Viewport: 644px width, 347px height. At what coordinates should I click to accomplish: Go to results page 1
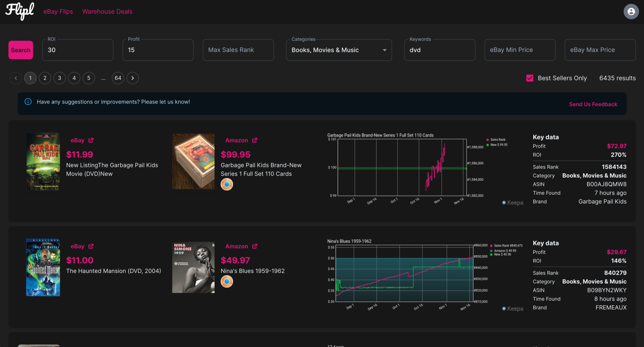point(30,78)
